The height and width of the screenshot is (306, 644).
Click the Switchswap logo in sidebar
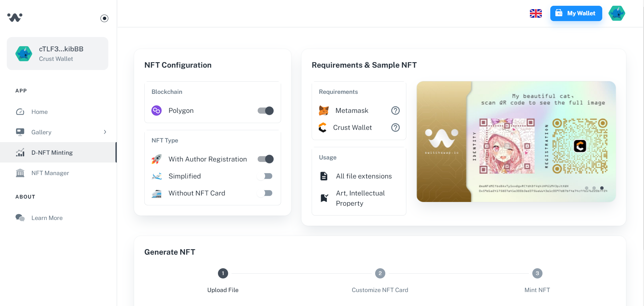15,17
